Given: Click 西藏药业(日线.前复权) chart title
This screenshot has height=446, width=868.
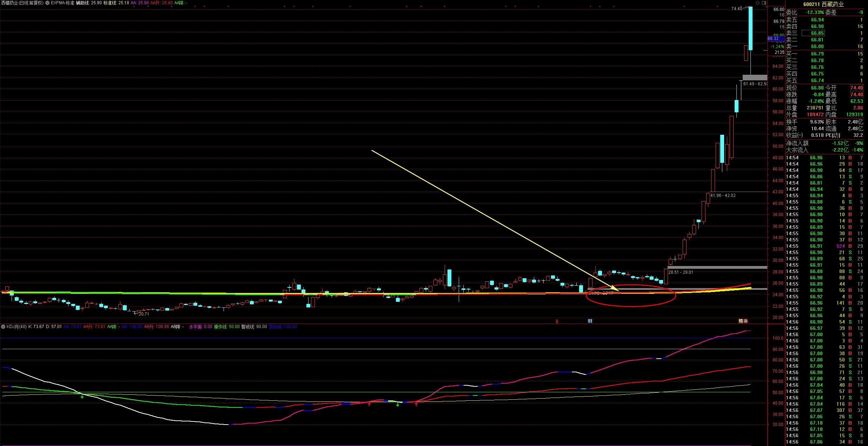Looking at the screenshot, I should pyautogui.click(x=22, y=3).
